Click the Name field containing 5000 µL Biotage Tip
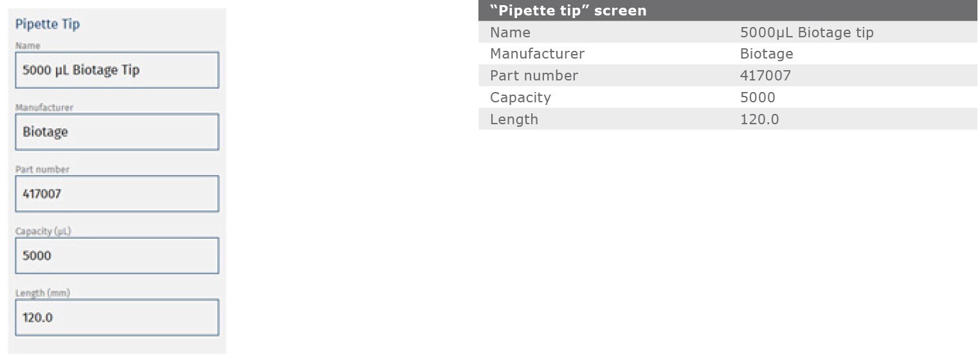This screenshot has width=980, height=363. (x=116, y=70)
